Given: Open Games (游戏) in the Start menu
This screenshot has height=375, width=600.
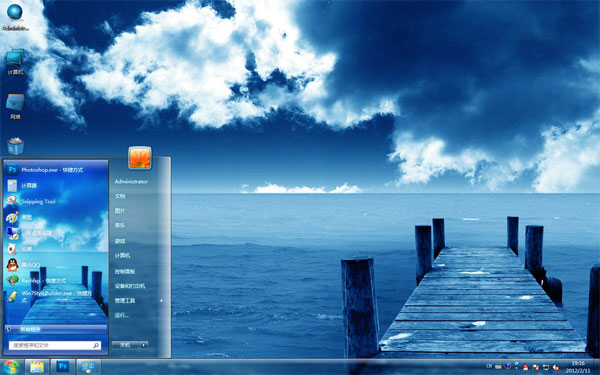Looking at the screenshot, I should click(120, 241).
